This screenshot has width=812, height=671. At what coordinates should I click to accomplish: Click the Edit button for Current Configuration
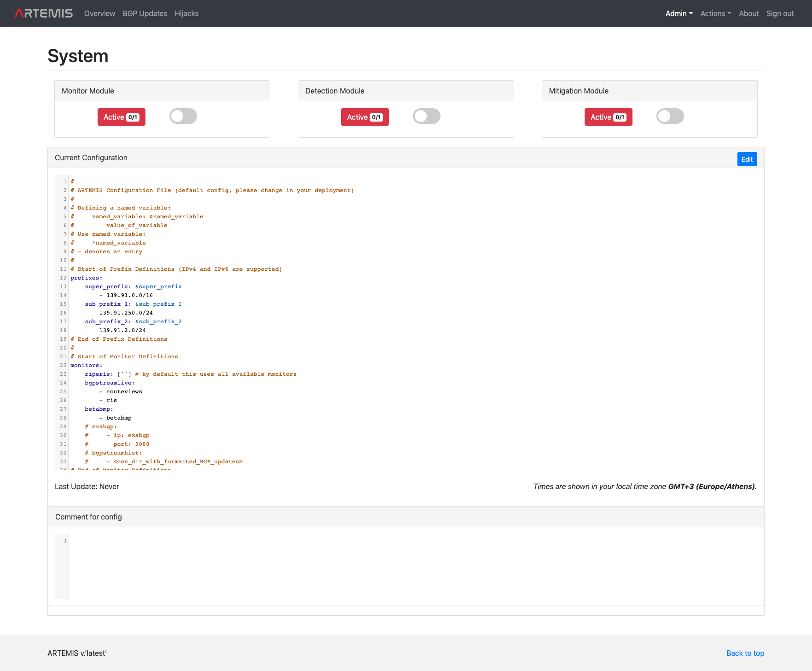pyautogui.click(x=747, y=159)
